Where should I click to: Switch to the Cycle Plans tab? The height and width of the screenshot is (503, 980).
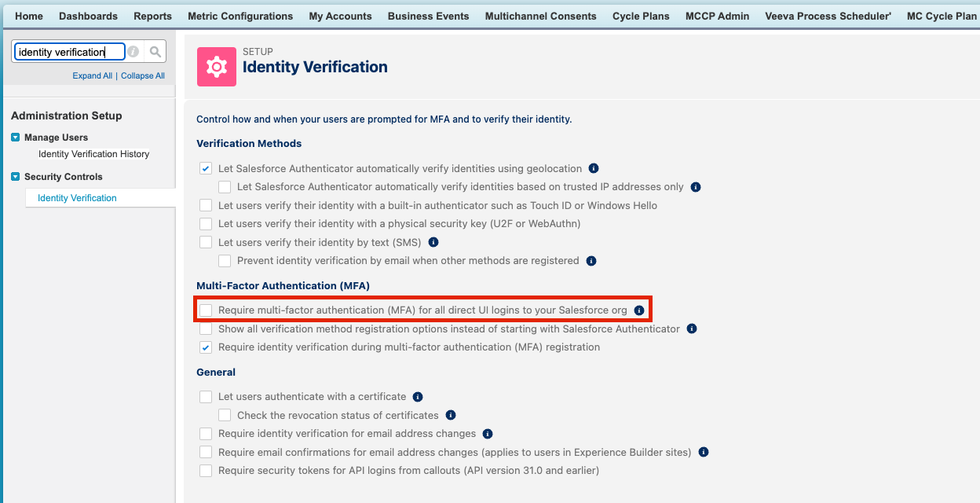point(641,16)
